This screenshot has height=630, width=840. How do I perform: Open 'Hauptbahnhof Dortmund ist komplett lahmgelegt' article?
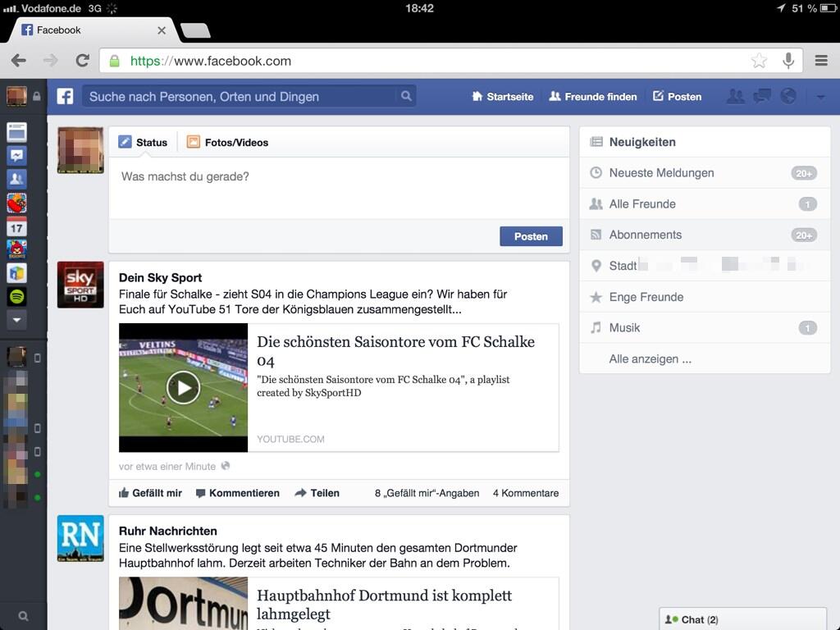tap(384, 605)
